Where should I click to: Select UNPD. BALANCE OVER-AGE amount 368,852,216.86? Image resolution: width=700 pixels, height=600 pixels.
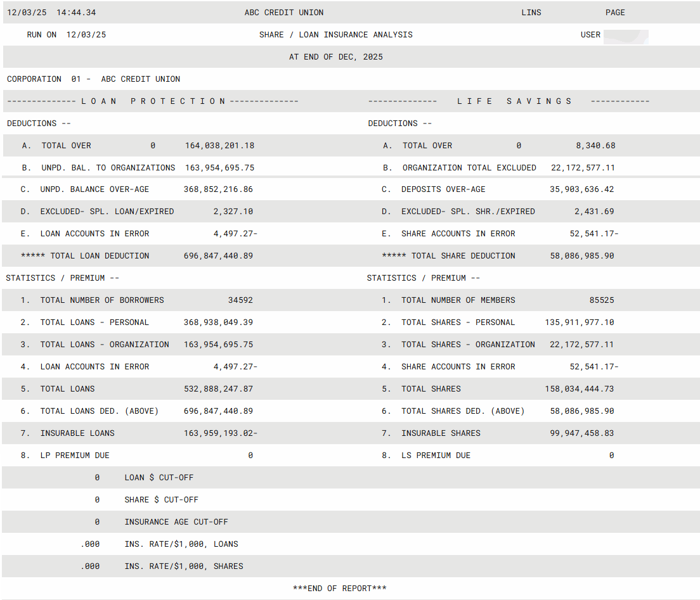(x=218, y=189)
